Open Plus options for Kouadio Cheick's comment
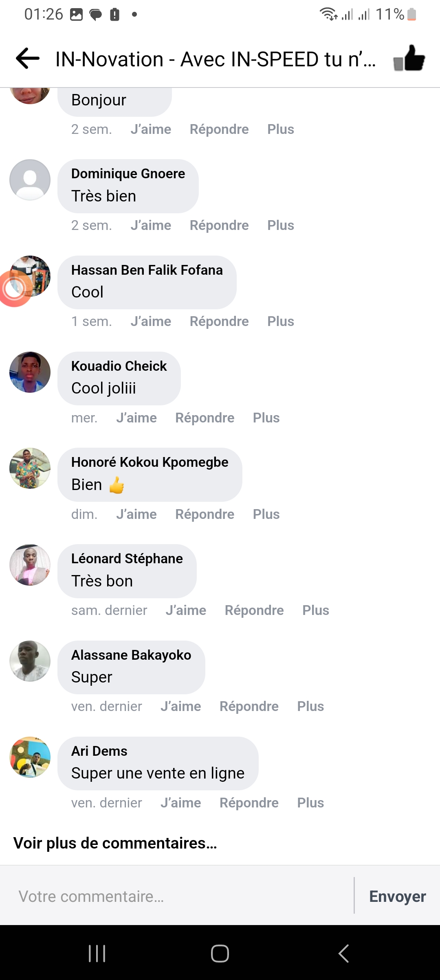Screen dimensions: 440x980 pos(266,418)
